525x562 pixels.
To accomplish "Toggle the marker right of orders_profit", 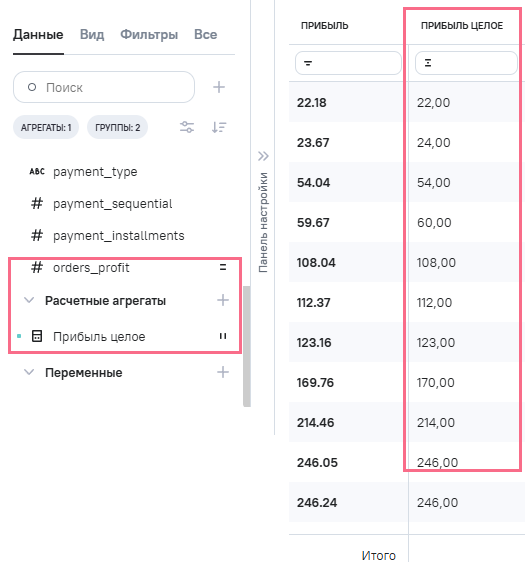I will pyautogui.click(x=223, y=267).
